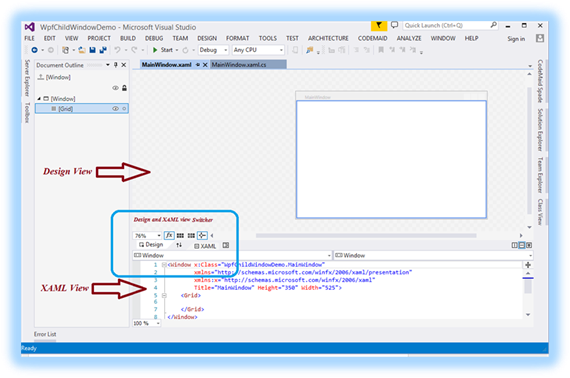Go up to parent [Window] scope icon
570x378 pixels.
[41, 77]
